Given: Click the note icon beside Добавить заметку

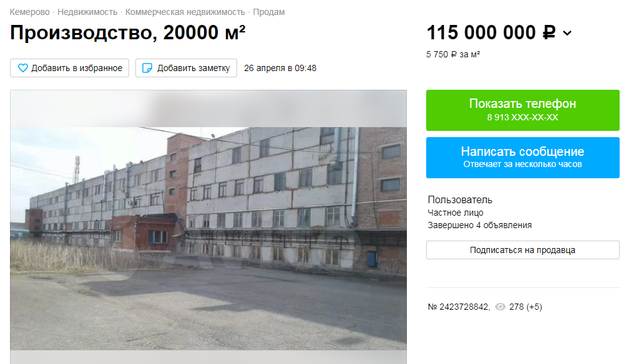Looking at the screenshot, I should pyautogui.click(x=147, y=68).
